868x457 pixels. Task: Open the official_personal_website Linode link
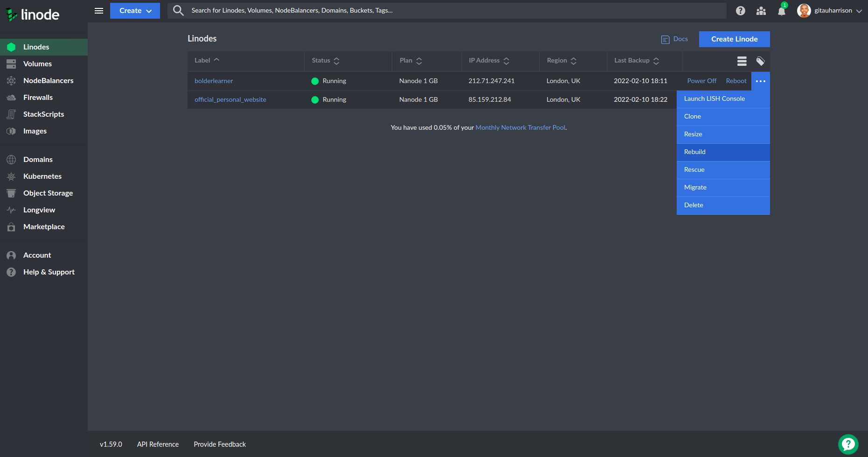231,99
